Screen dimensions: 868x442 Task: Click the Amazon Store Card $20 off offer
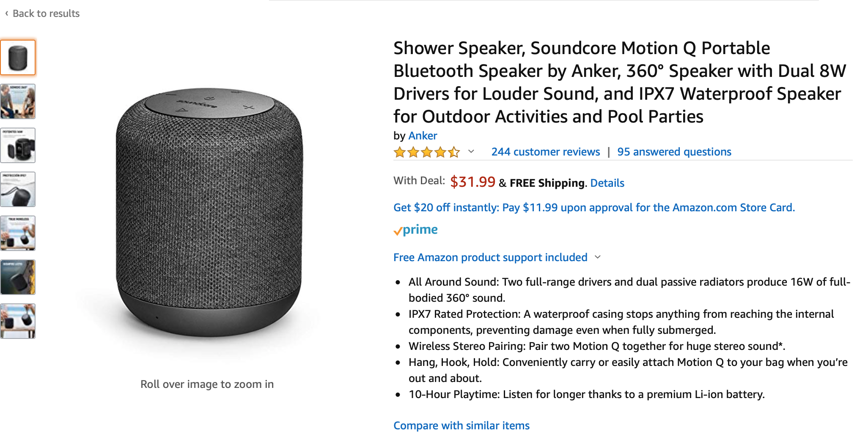(594, 207)
